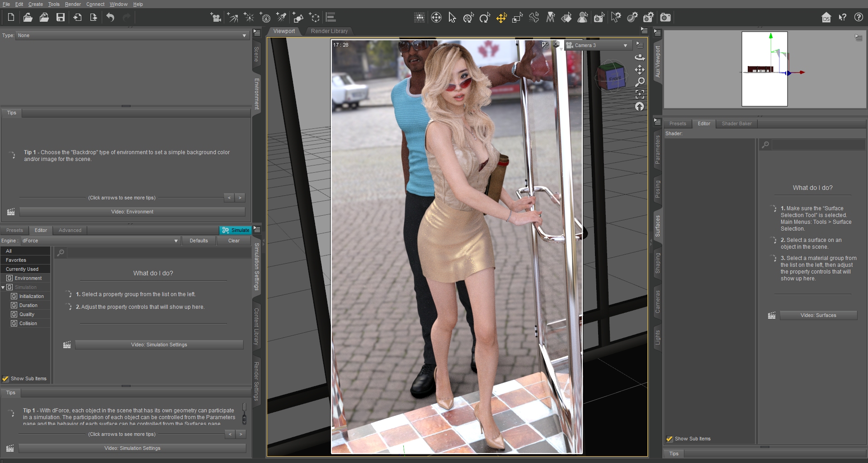Toggle Show Sub Items in Surfaces pane
Screen dimensions: 868x463
point(670,439)
